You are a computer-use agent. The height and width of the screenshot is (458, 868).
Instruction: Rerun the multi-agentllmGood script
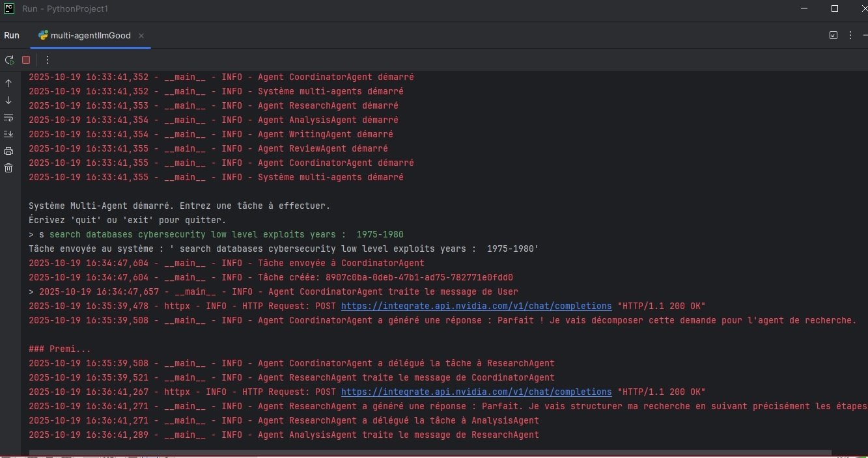coord(9,60)
